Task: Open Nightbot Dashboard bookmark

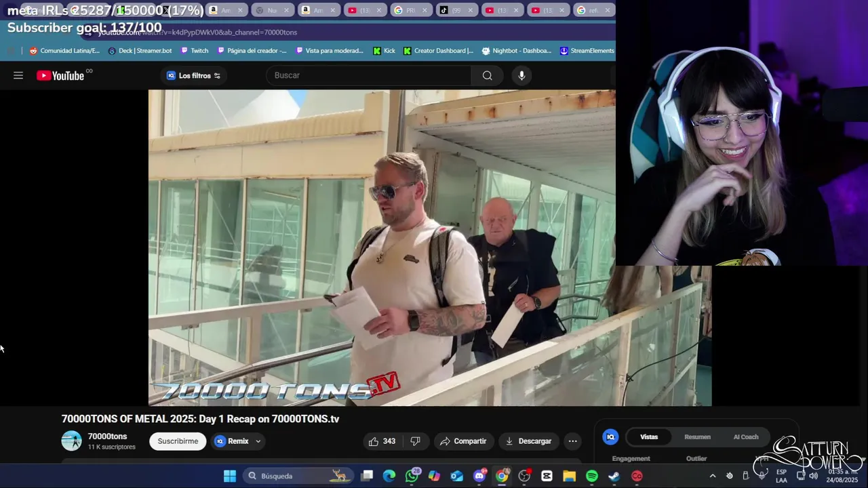Action: [516, 50]
